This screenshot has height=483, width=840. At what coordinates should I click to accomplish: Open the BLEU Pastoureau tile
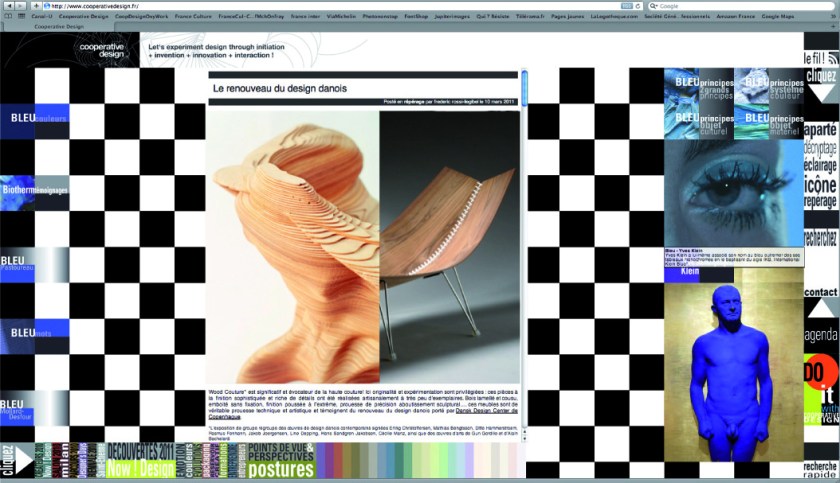click(x=35, y=264)
